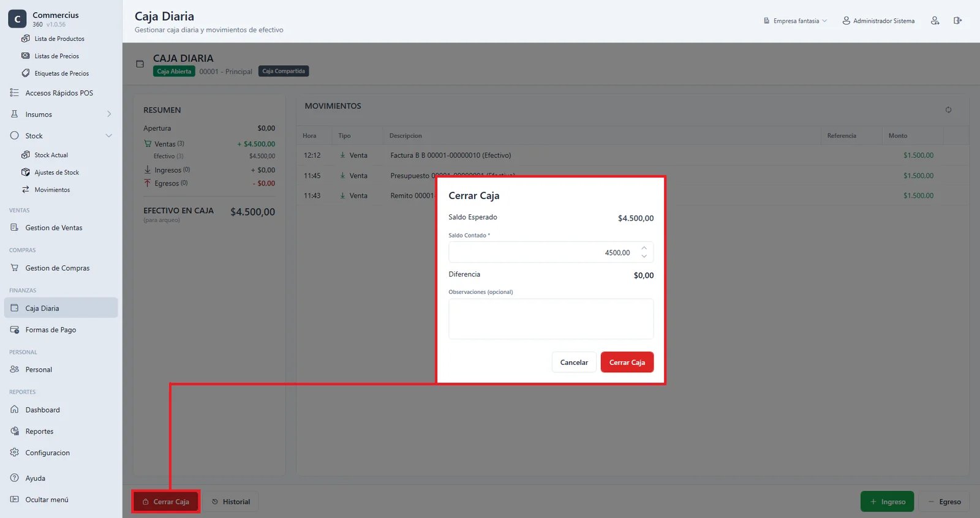Open Lista de Productos in sidebar

pos(61,39)
